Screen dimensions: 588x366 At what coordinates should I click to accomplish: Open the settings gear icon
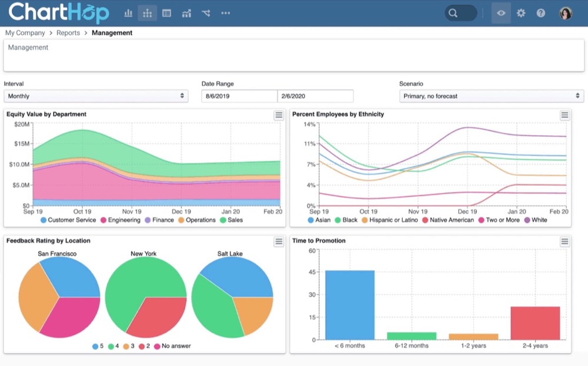pos(521,13)
